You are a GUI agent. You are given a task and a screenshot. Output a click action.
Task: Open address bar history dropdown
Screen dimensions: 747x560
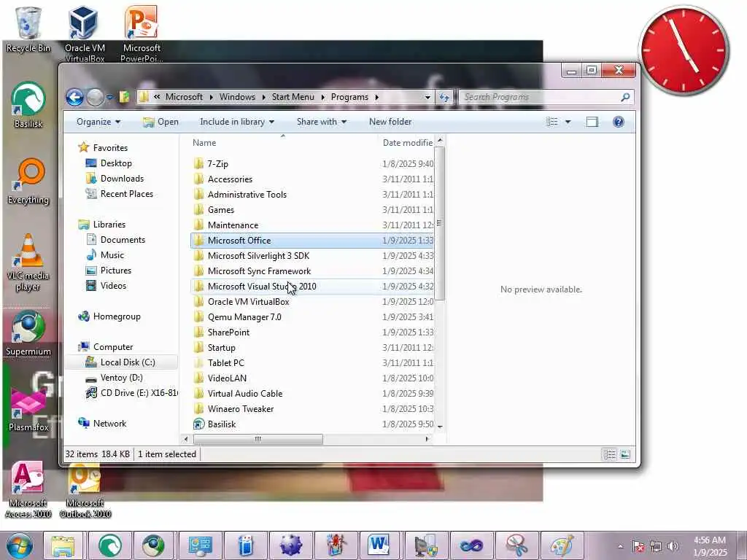pos(427,97)
